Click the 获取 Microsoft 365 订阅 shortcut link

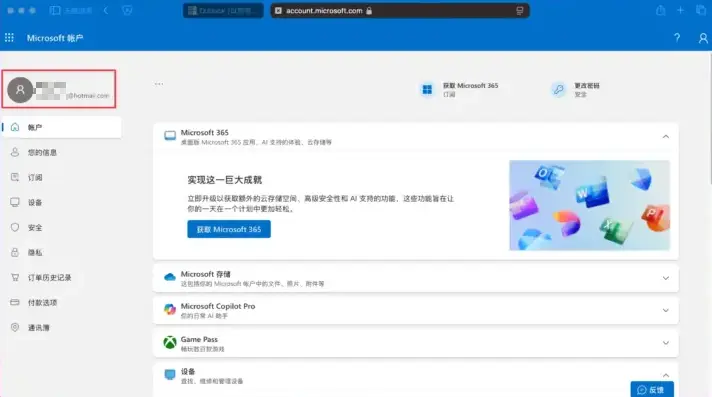click(x=460, y=89)
